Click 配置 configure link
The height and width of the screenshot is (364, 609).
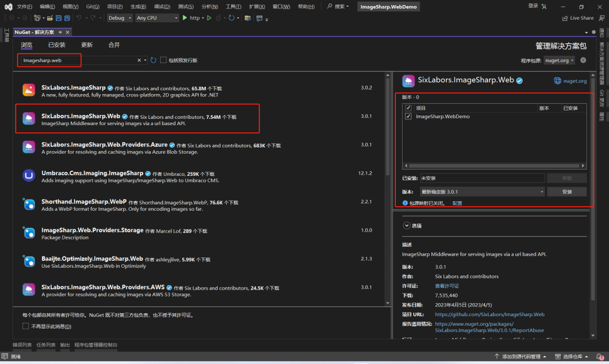coord(457,203)
